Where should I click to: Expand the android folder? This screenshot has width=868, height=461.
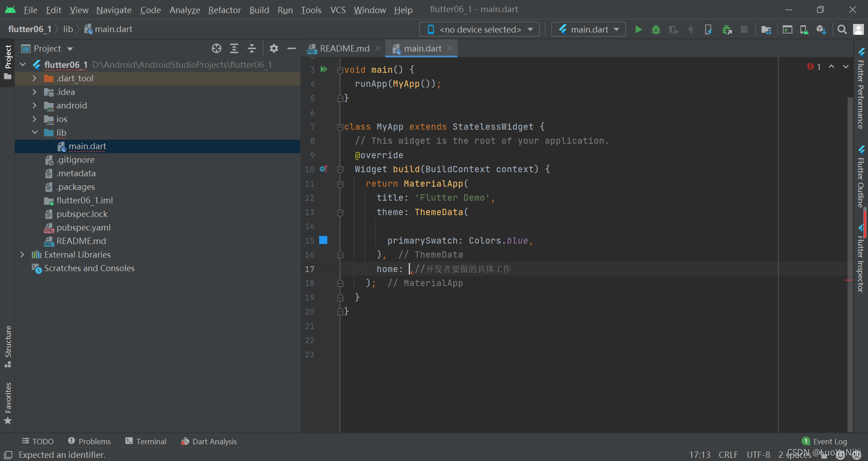(34, 105)
